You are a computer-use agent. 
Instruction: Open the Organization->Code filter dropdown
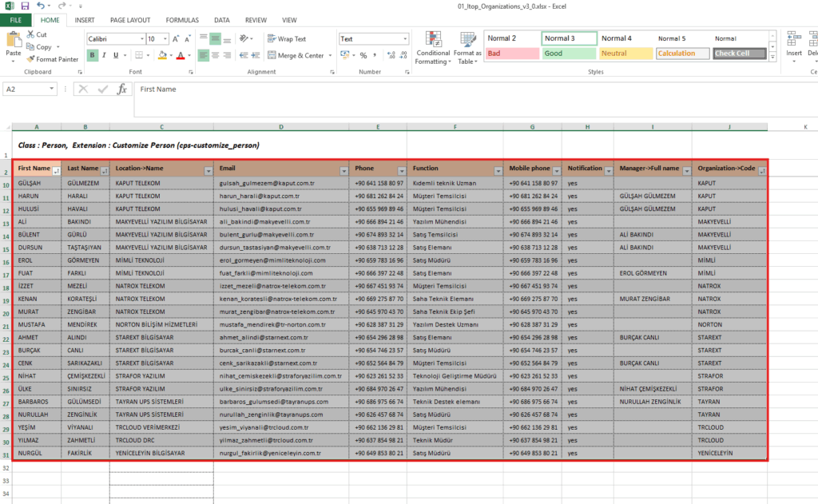(762, 171)
